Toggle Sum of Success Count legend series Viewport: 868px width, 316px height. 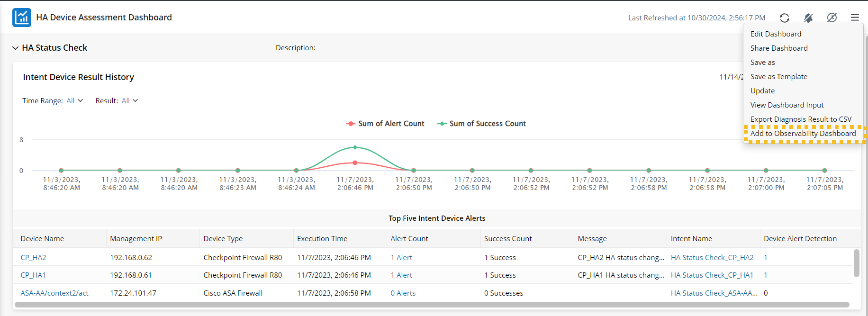[481, 124]
